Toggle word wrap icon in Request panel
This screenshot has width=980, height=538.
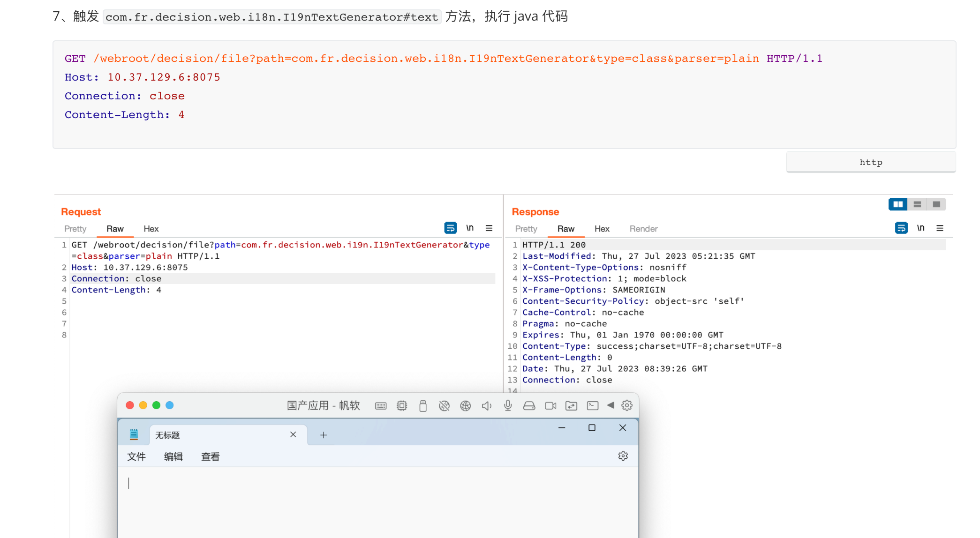(x=450, y=228)
